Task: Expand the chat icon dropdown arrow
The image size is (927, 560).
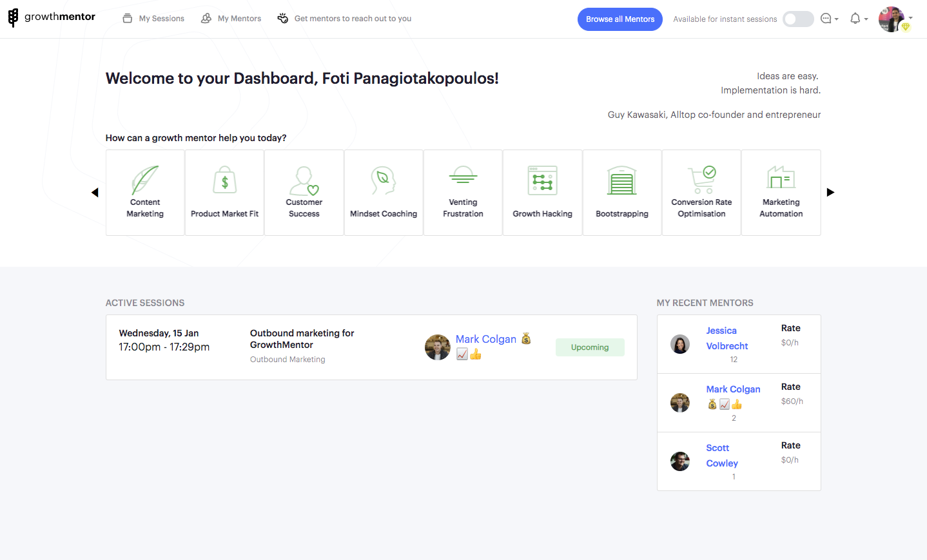Action: [x=837, y=19]
